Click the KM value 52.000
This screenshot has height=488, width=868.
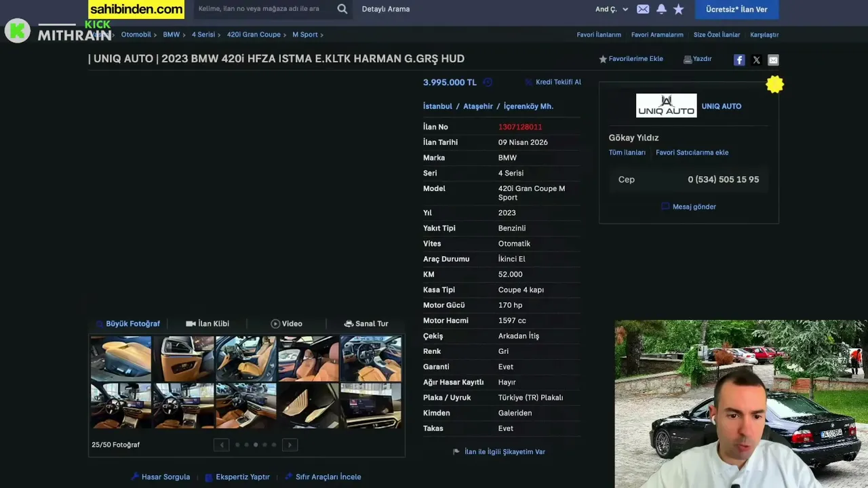coord(511,274)
